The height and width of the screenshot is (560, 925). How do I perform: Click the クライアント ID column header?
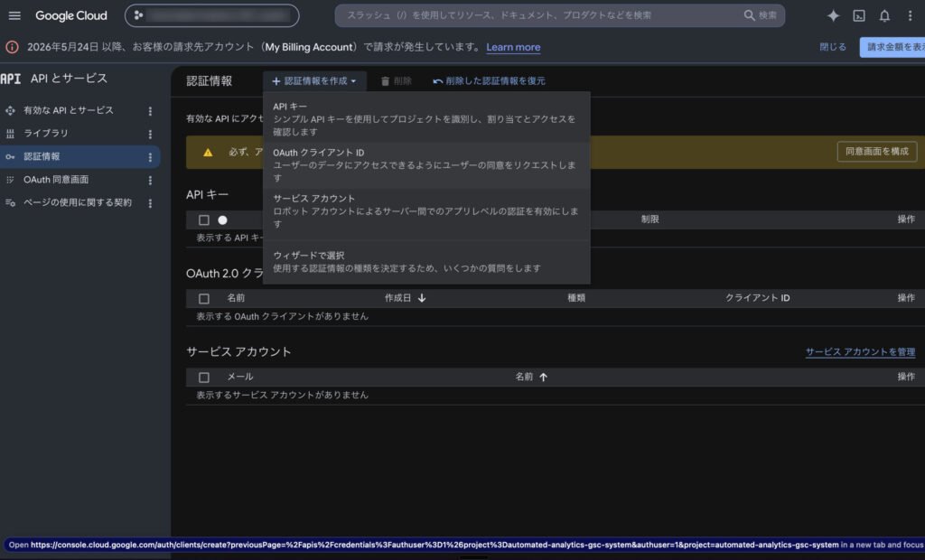pyautogui.click(x=758, y=298)
